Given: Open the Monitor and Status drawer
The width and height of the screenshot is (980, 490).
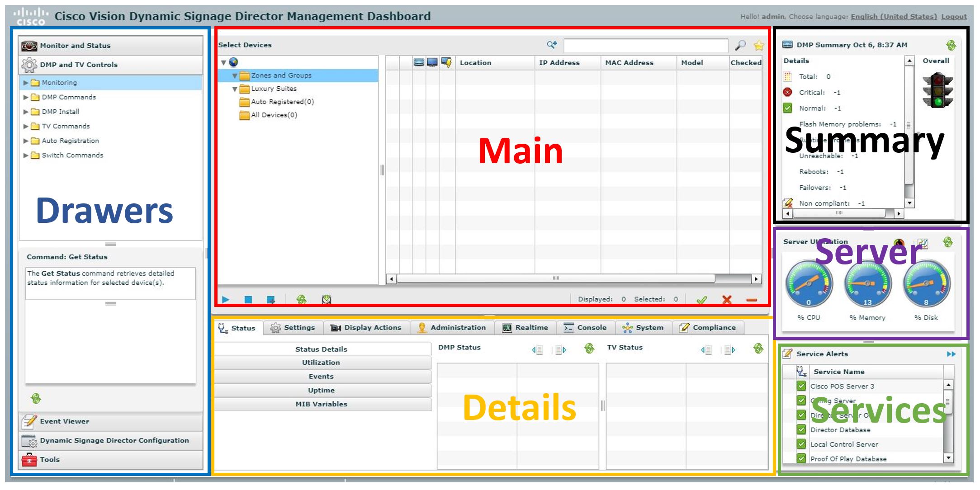Looking at the screenshot, I should pos(111,46).
